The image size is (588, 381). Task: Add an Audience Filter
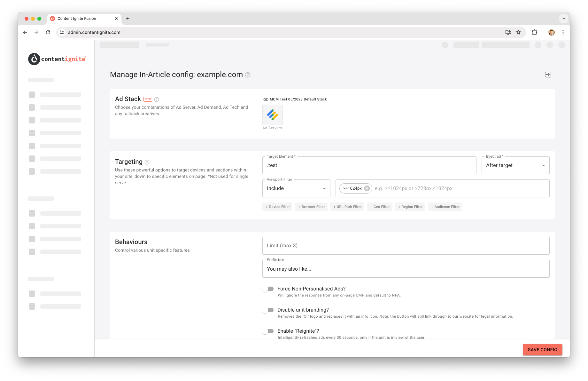[x=445, y=207]
